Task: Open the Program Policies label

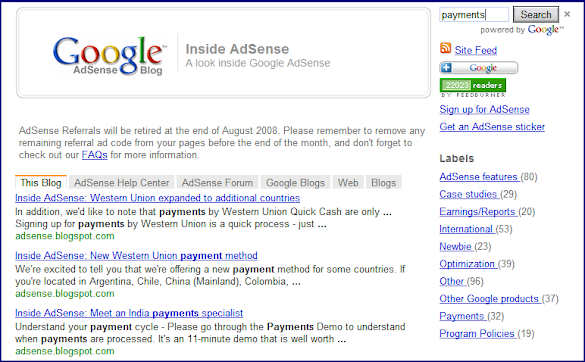Action: coord(478,333)
